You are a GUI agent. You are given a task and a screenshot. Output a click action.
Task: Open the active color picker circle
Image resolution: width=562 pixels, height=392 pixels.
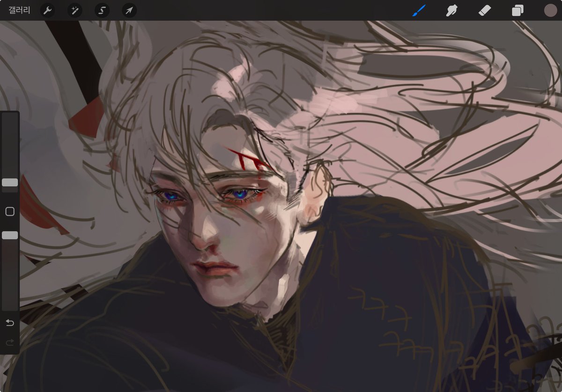(550, 10)
